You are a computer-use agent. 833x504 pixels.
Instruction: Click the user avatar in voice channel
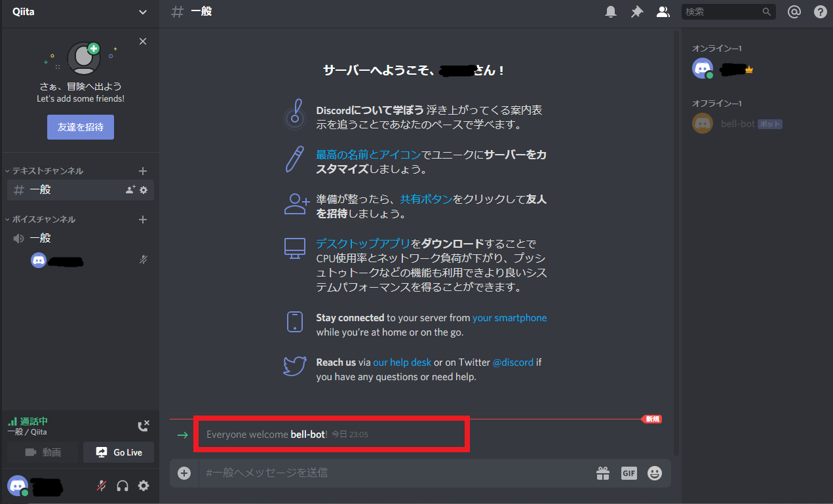[39, 260]
